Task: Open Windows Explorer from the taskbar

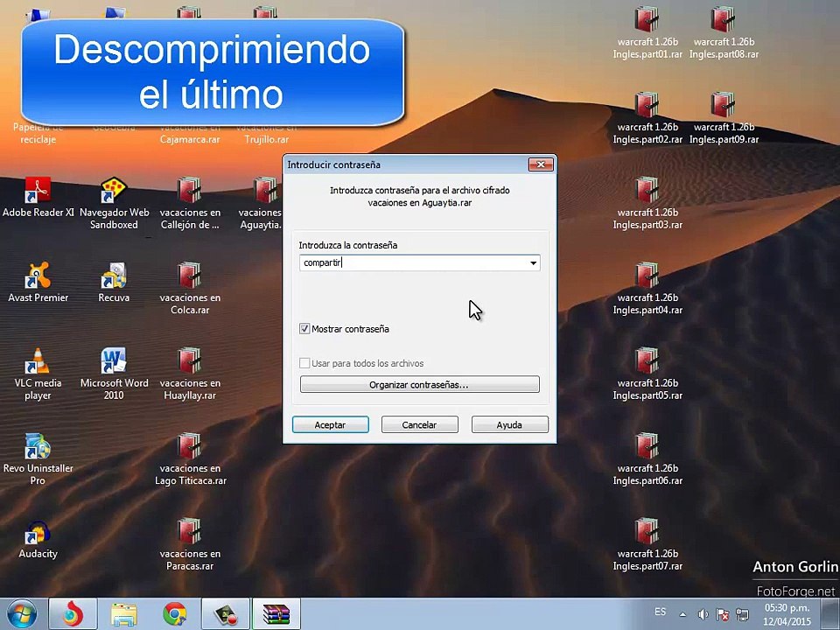Action: point(123,614)
